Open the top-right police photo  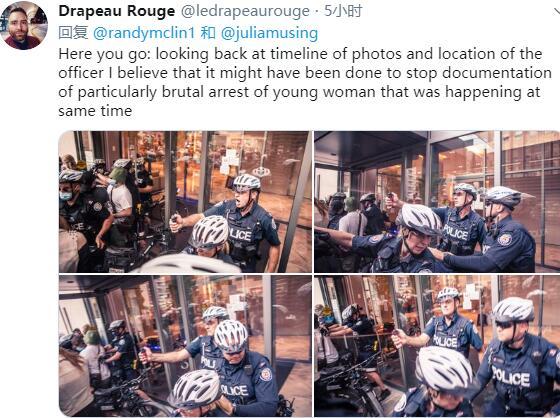(437, 202)
